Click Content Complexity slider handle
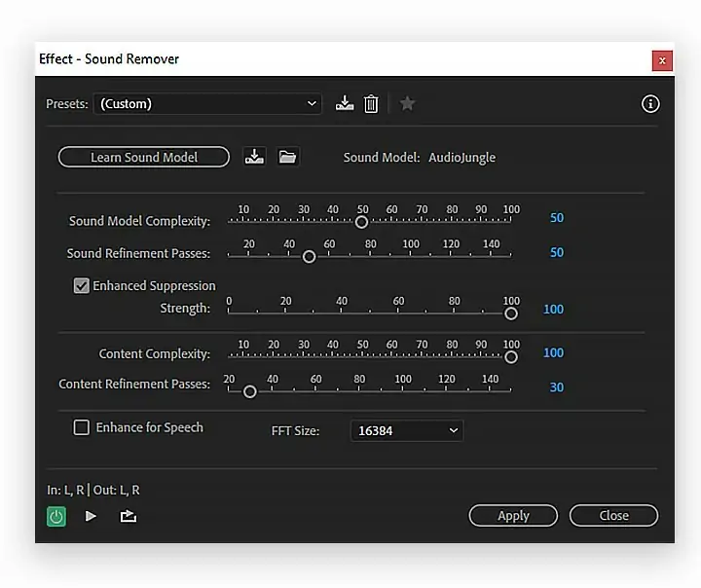The width and height of the screenshot is (701, 588). pyautogui.click(x=511, y=357)
